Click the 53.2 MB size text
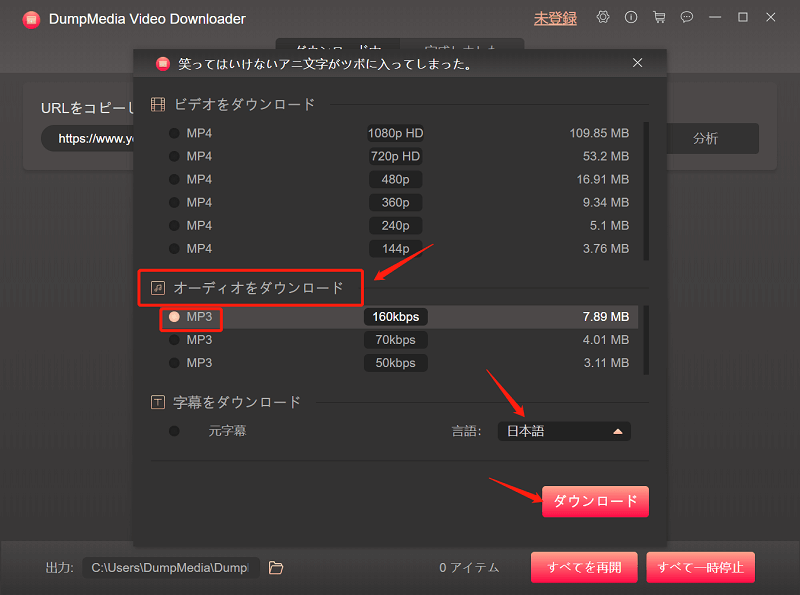 click(606, 156)
